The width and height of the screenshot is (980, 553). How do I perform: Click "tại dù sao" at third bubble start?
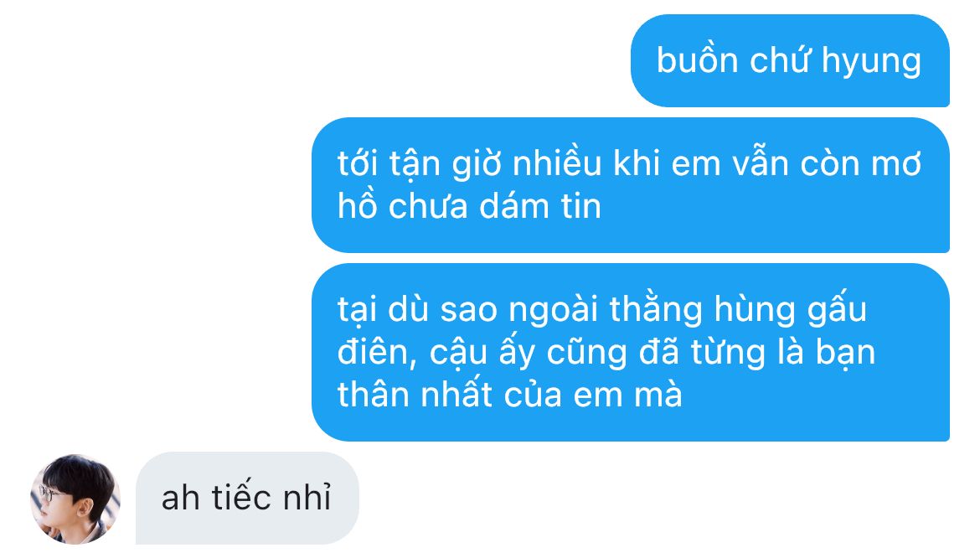(417, 310)
